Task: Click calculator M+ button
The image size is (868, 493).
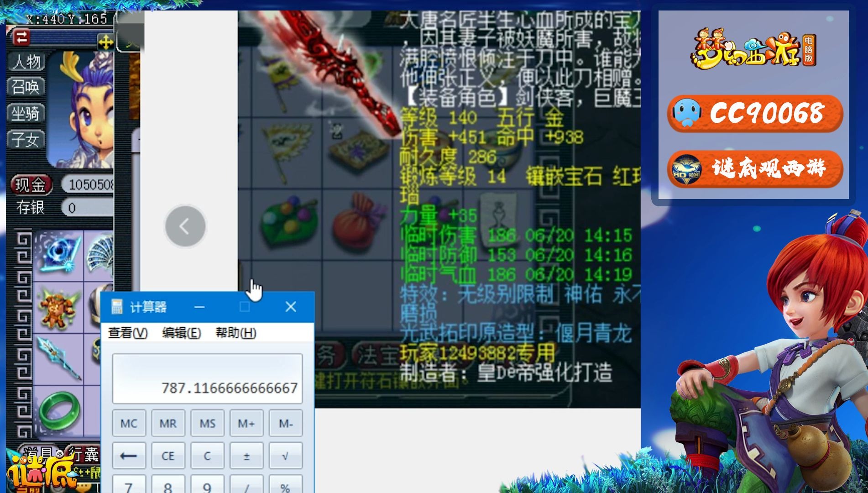Action: (x=246, y=423)
